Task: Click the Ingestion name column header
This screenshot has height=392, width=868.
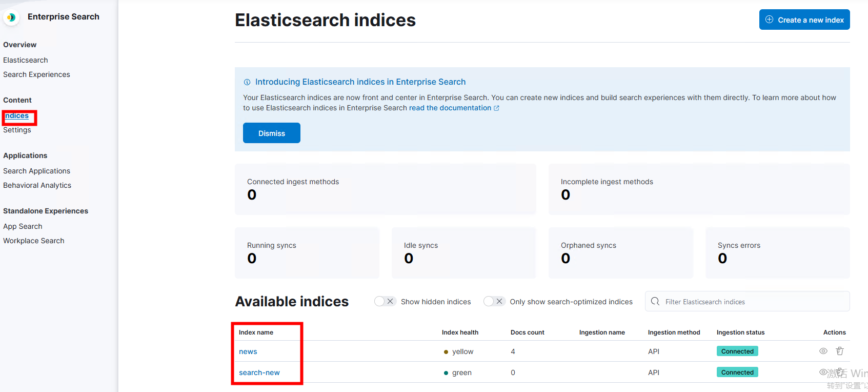Action: [x=602, y=332]
